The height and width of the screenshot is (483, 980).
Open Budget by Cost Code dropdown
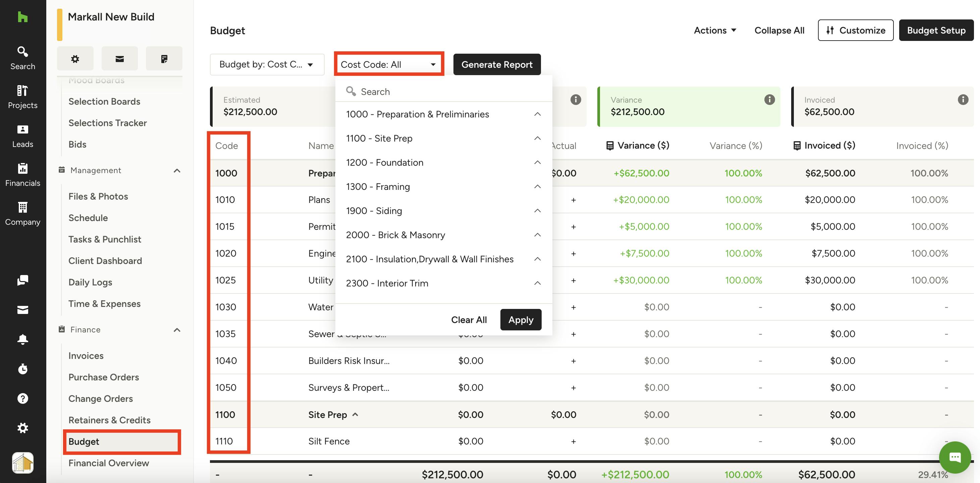(x=267, y=64)
